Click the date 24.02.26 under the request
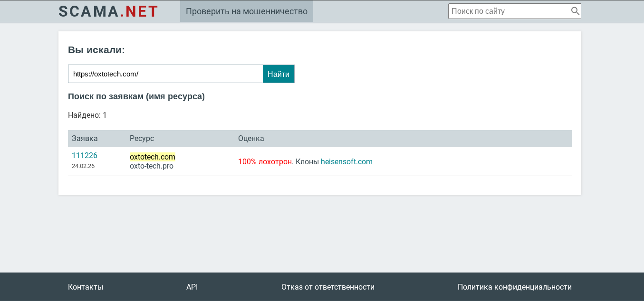Image resolution: width=644 pixels, height=301 pixels. tap(83, 166)
